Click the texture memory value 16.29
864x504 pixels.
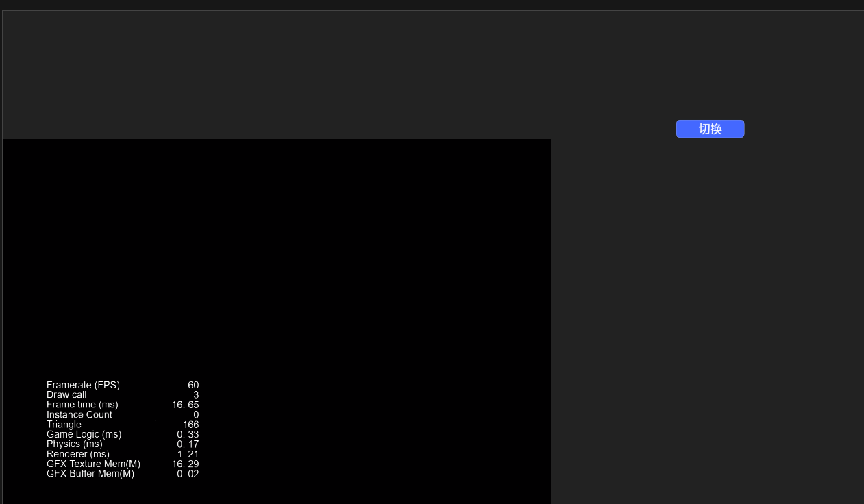(186, 464)
